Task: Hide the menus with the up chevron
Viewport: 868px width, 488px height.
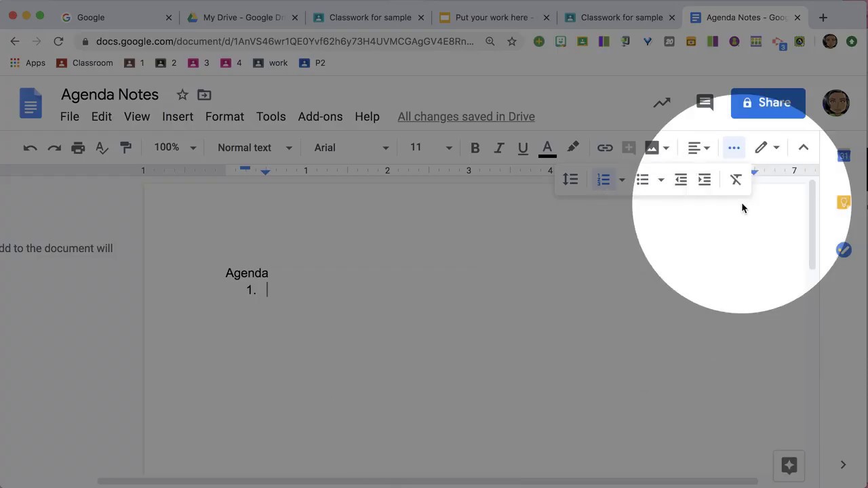Action: [x=804, y=148]
